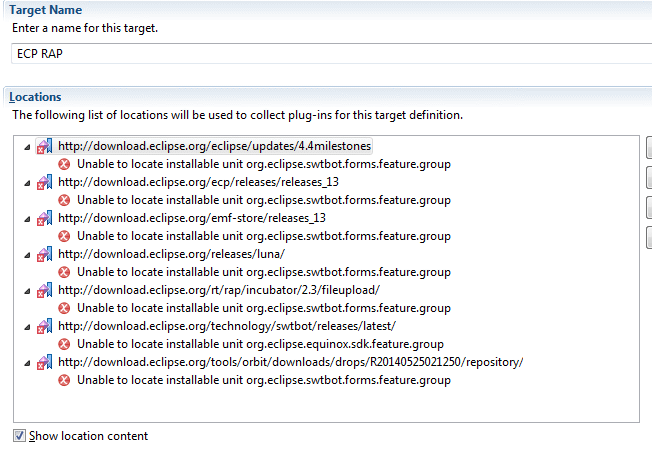Image resolution: width=652 pixels, height=449 pixels.
Task: Click the Locations section heading
Action: (x=35, y=97)
